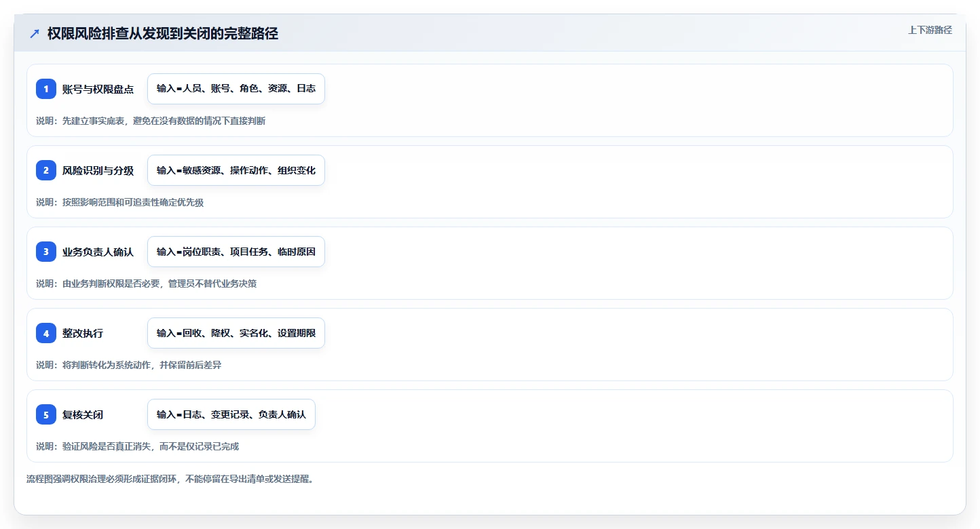Click the note 按照影响范围和可追责性确定优先级
980x529 pixels.
(133, 202)
